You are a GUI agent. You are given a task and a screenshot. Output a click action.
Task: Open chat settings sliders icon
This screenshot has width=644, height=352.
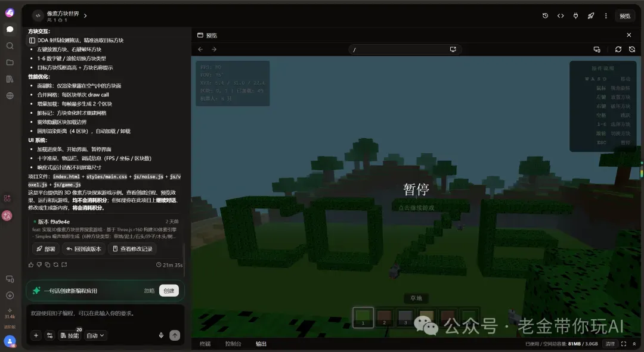point(49,335)
